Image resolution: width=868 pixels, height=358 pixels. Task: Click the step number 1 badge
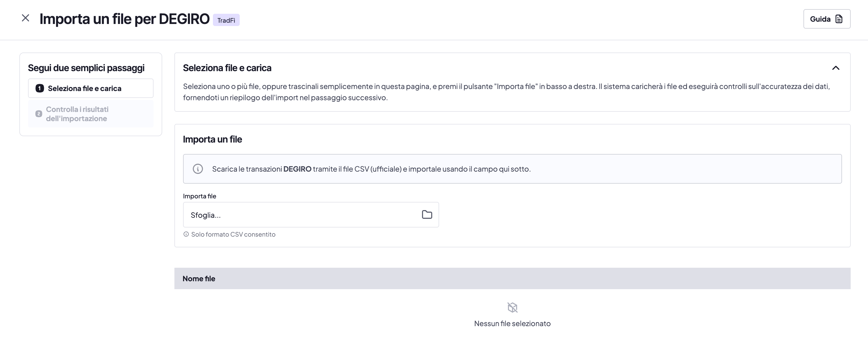click(x=40, y=88)
